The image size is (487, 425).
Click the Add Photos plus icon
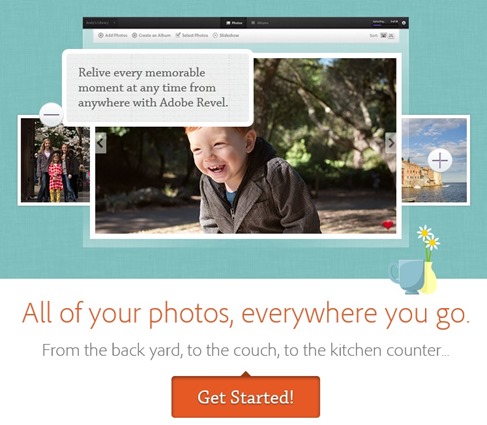coord(100,35)
